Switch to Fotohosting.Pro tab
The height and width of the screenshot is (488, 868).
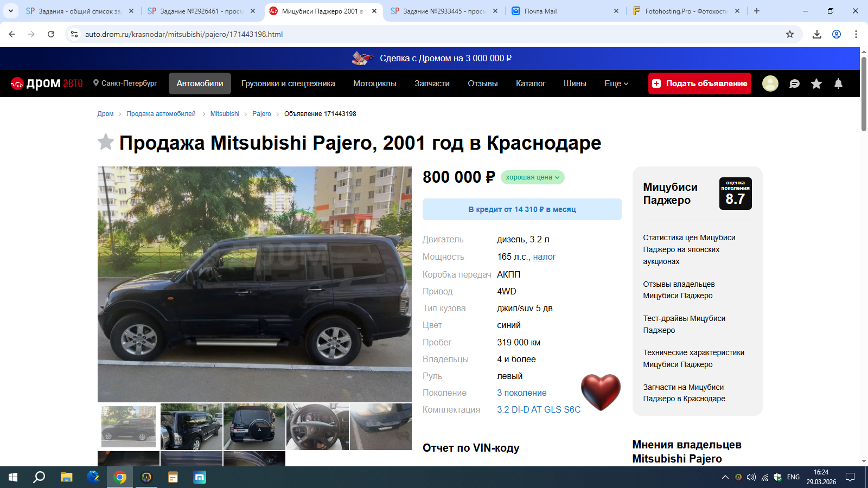pyautogui.click(x=687, y=11)
